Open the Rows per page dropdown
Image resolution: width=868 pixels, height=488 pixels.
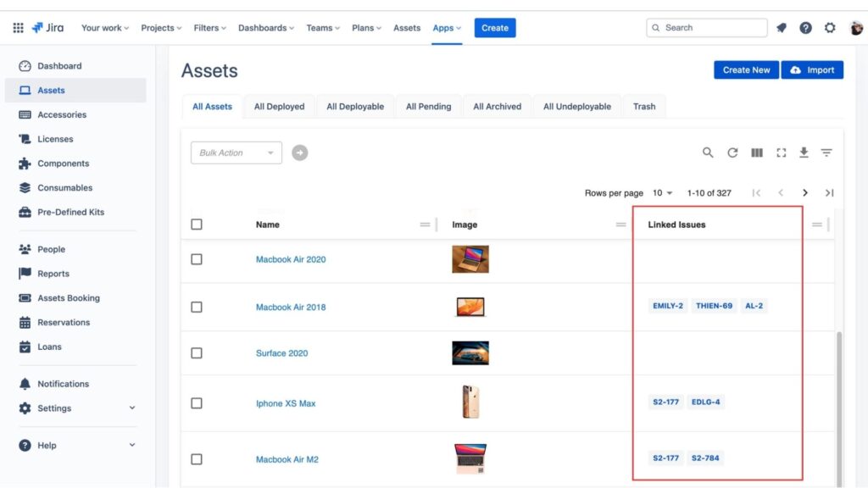(665, 192)
